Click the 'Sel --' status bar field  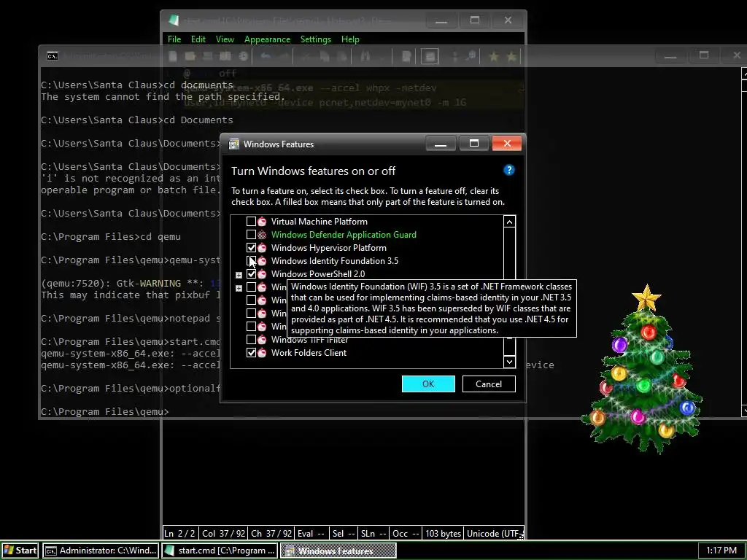point(344,533)
